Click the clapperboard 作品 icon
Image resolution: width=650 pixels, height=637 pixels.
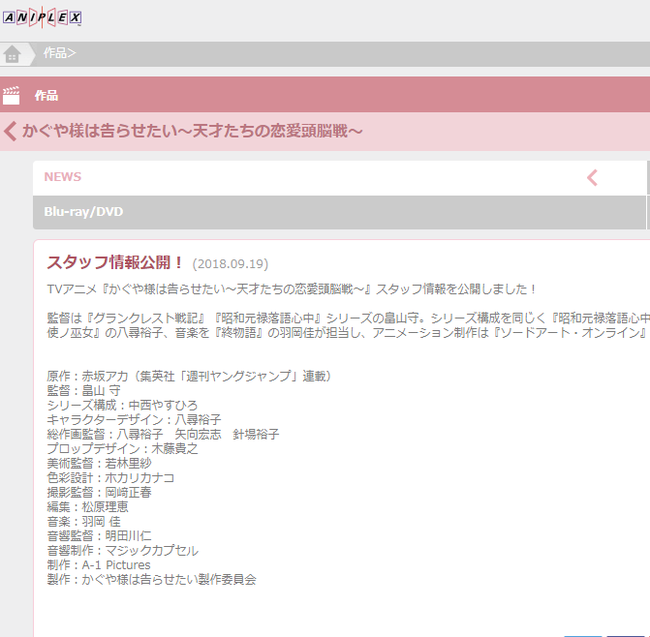pos(11,95)
